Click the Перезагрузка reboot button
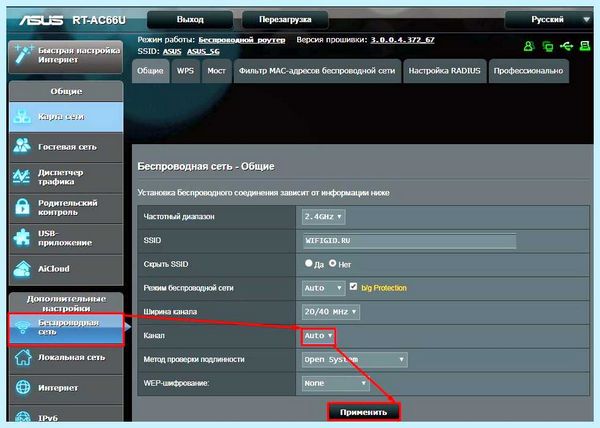The width and height of the screenshot is (600, 428). click(285, 20)
